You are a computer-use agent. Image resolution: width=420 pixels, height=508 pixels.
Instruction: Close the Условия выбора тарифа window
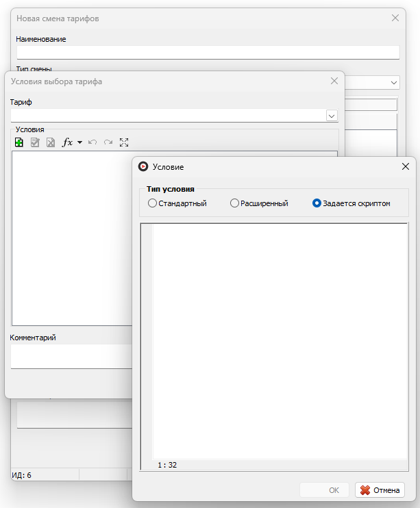(x=334, y=81)
